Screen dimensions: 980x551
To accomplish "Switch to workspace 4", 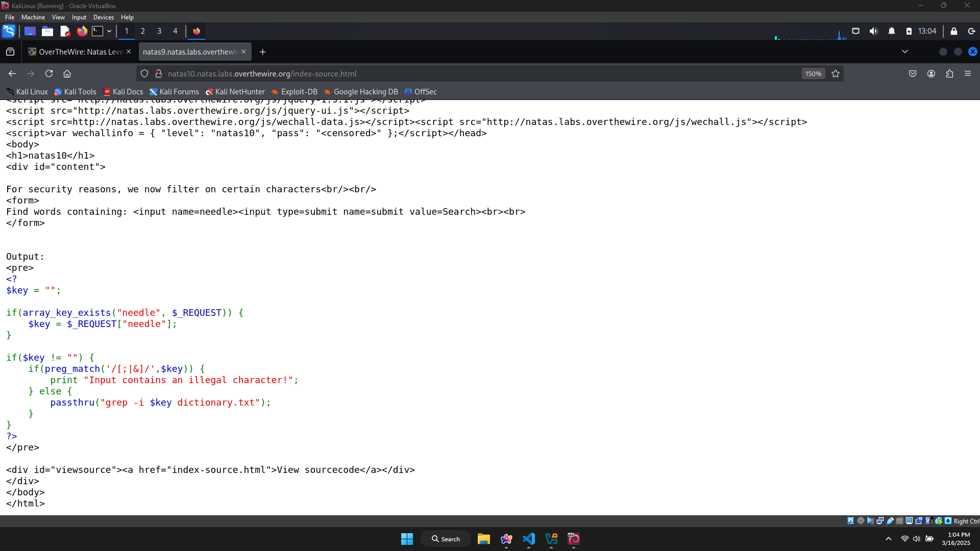I will point(175,31).
